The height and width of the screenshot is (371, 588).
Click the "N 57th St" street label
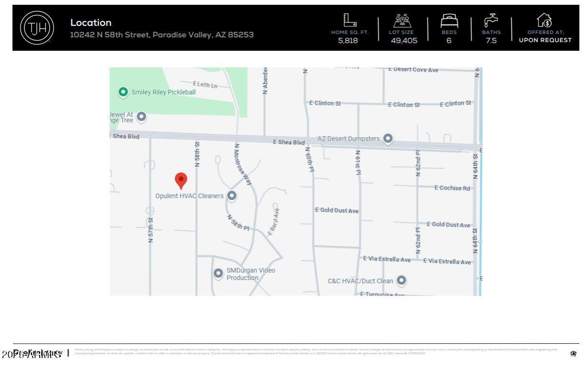151,230
